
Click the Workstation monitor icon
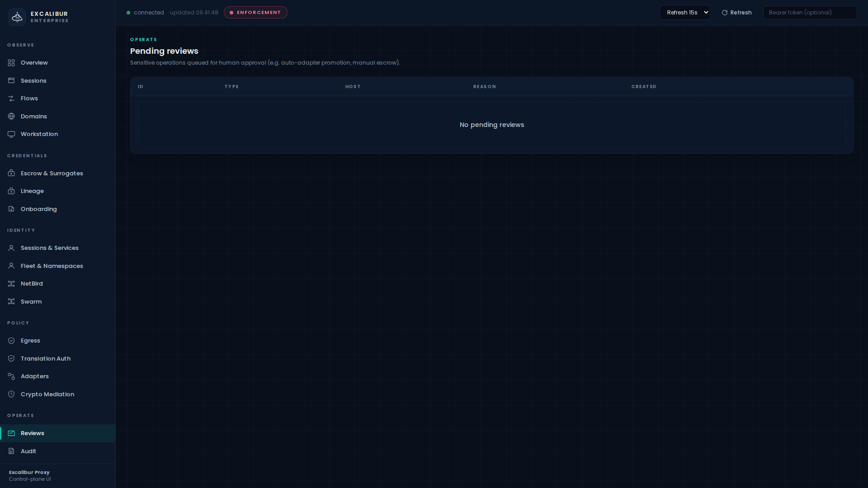(x=11, y=134)
